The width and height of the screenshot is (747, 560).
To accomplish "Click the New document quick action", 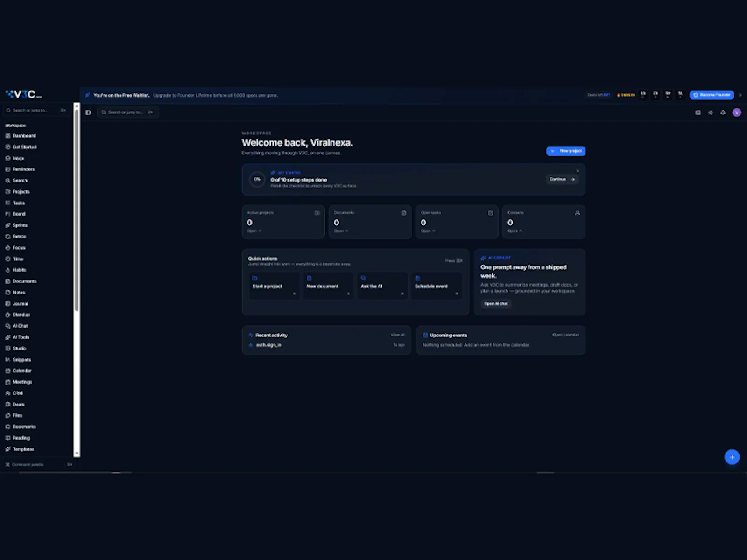I will pyautogui.click(x=328, y=286).
